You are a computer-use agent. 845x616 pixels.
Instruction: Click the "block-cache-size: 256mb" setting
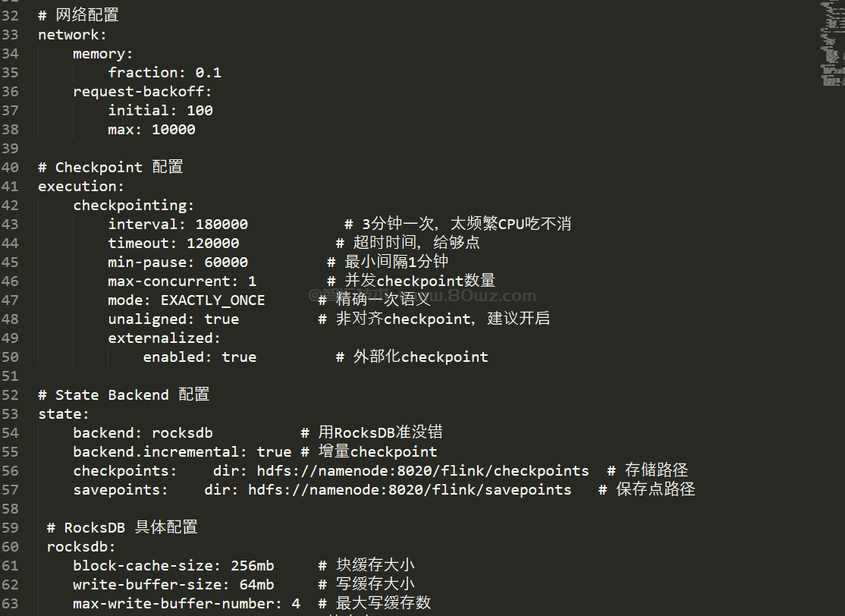[173, 566]
